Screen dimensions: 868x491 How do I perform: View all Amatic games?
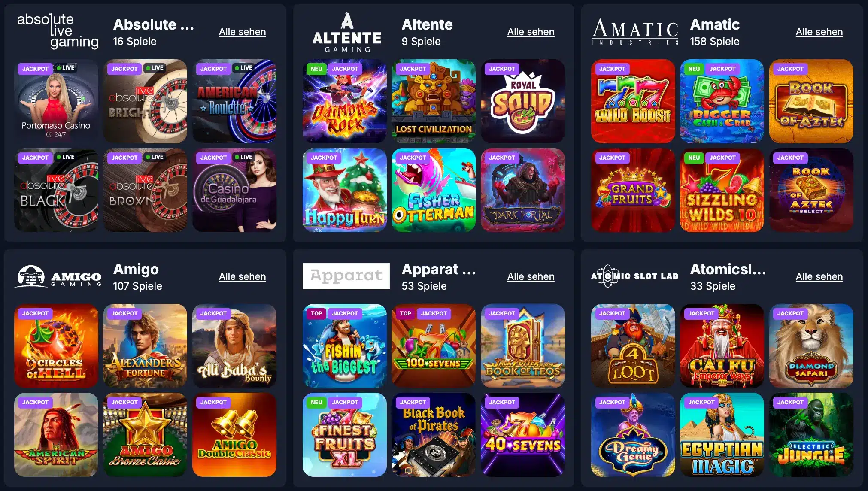pyautogui.click(x=819, y=32)
